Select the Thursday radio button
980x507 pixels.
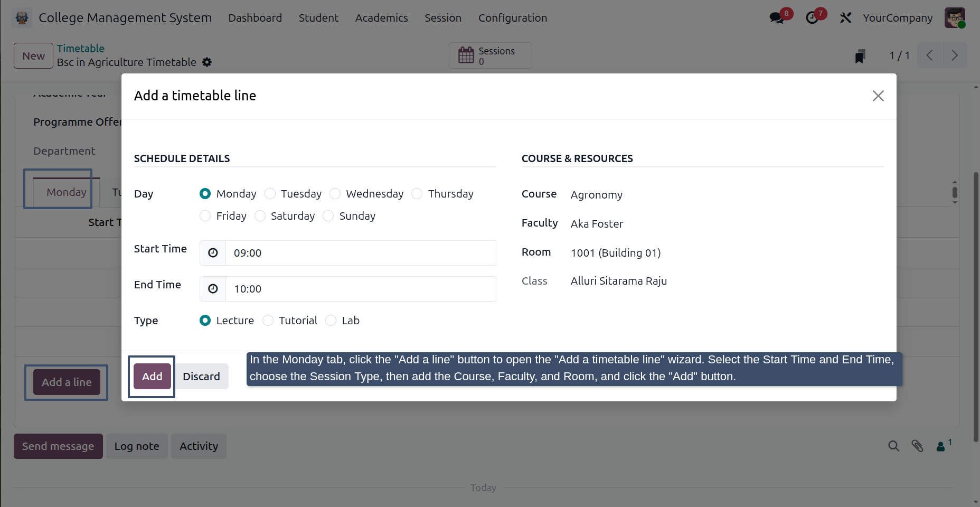[x=417, y=194]
